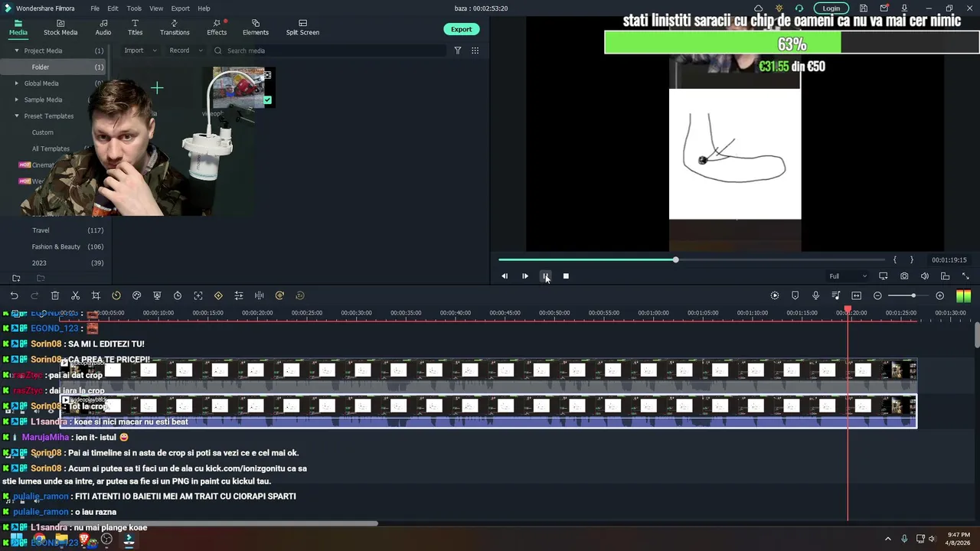Open the Export menu in the menu bar

(x=181, y=8)
